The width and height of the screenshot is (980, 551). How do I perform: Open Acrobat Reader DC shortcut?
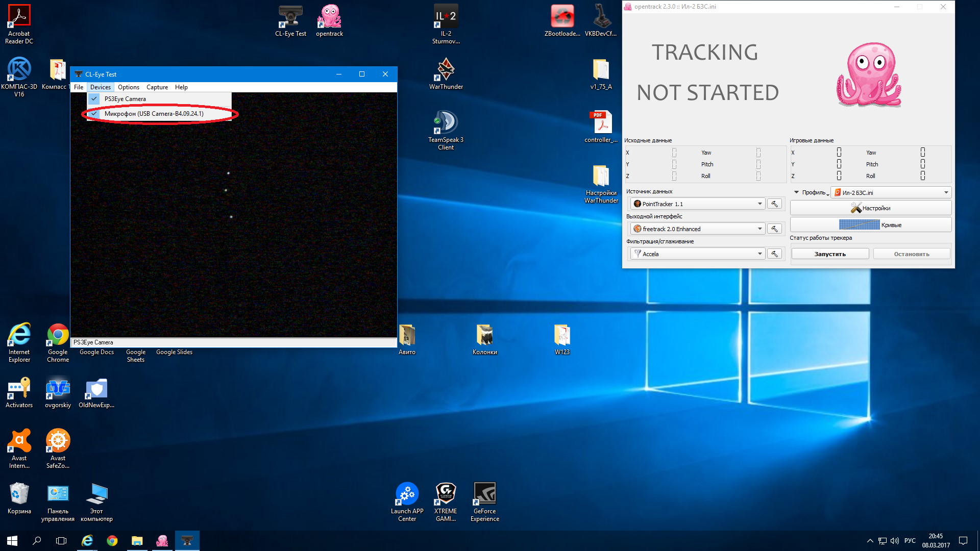coord(19,24)
